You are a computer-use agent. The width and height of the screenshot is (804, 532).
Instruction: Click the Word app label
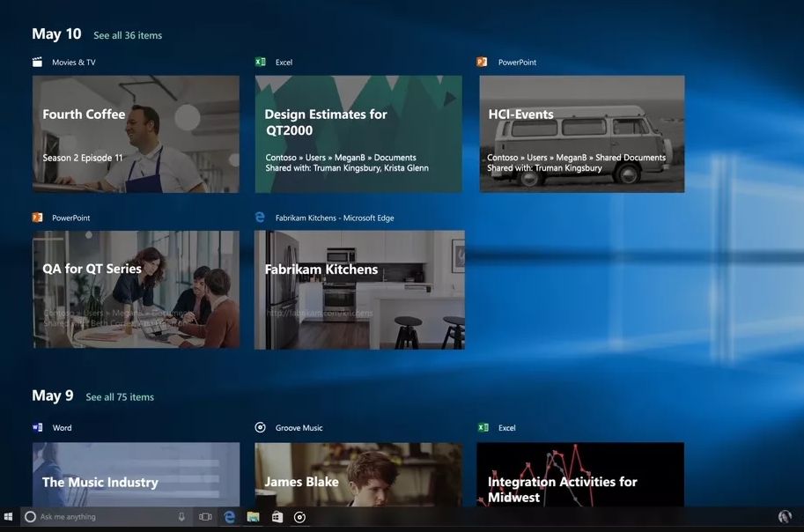(62, 428)
